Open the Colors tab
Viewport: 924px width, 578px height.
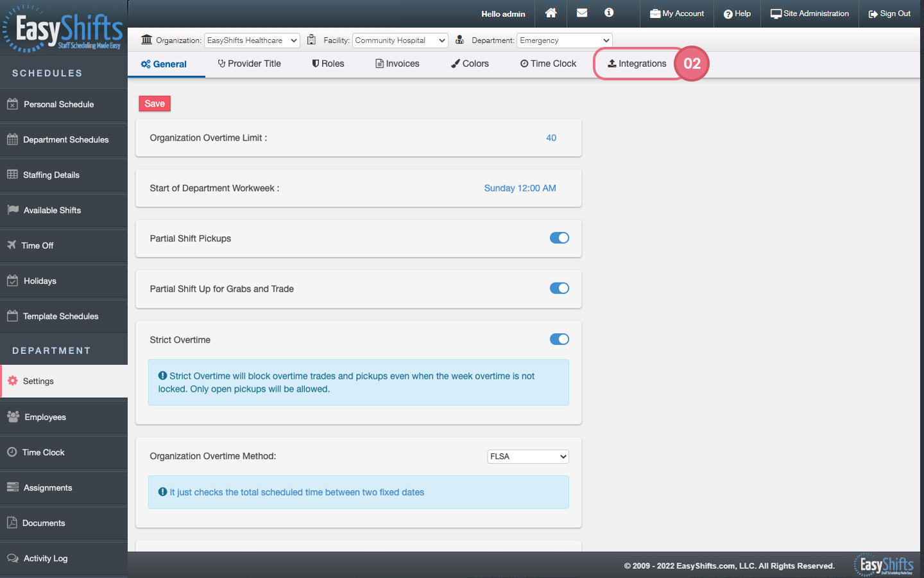[x=470, y=64]
